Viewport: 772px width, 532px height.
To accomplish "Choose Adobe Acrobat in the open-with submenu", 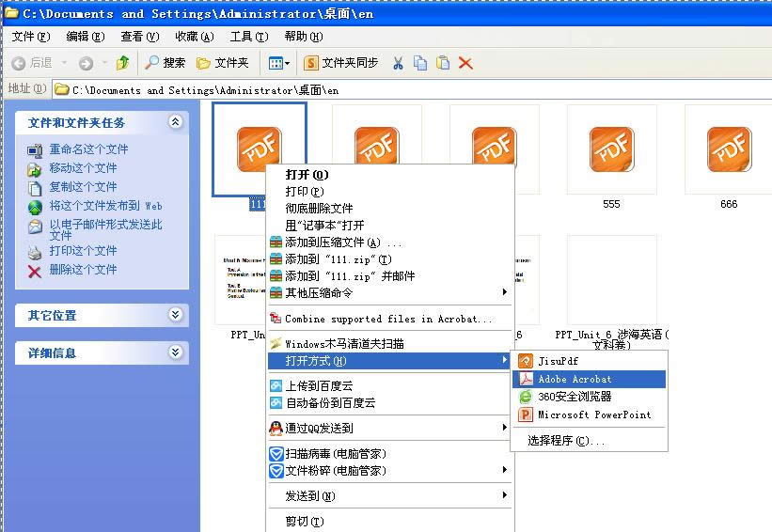I will (575, 379).
